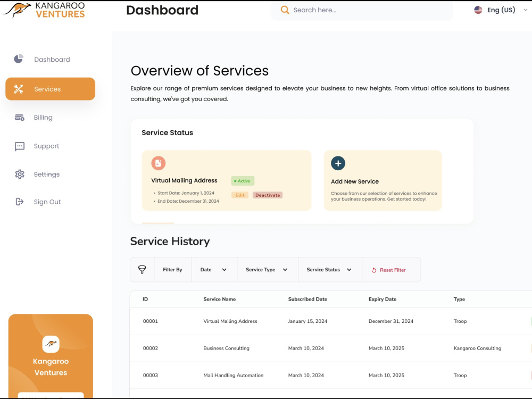Viewport: 532px width, 399px height.
Task: Click the magnifier search icon
Action: click(285, 10)
